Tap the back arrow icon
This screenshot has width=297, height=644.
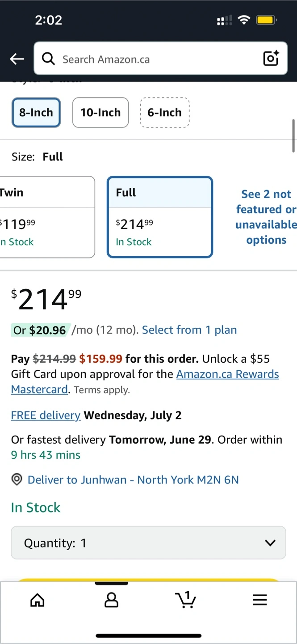click(17, 59)
